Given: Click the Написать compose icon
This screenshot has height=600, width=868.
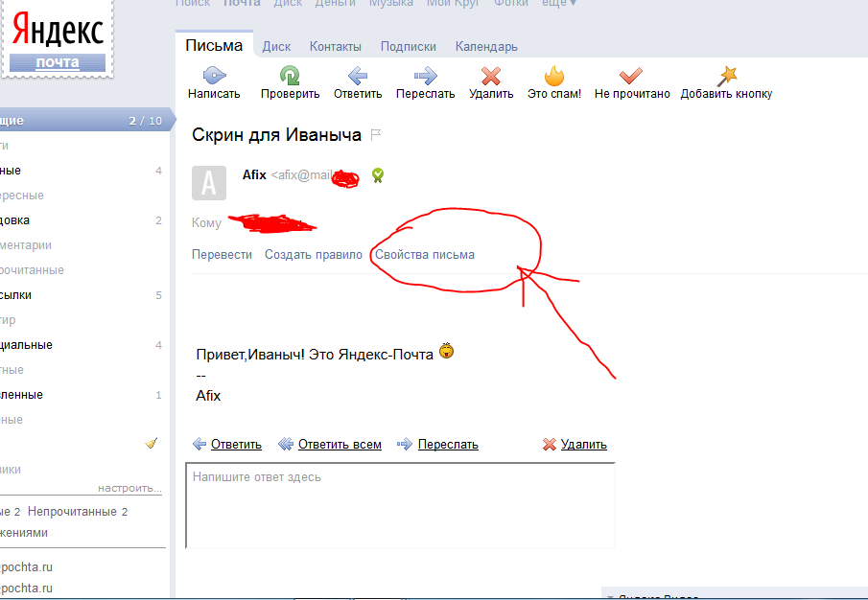Looking at the screenshot, I should (214, 75).
